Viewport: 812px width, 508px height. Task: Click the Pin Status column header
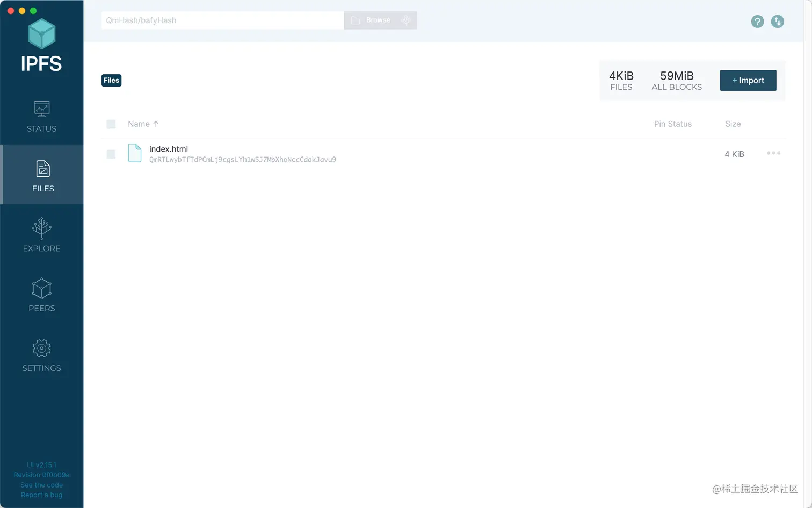click(672, 124)
